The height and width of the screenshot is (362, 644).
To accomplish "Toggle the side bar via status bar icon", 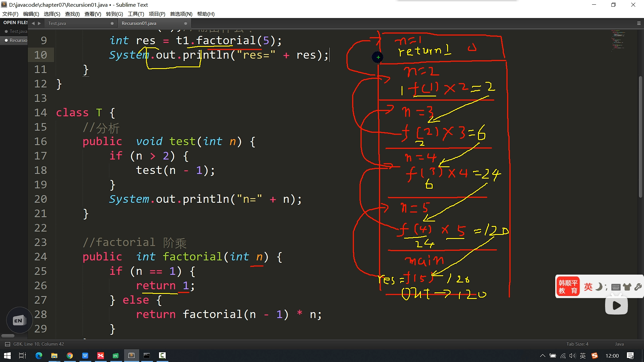I will (x=7, y=344).
